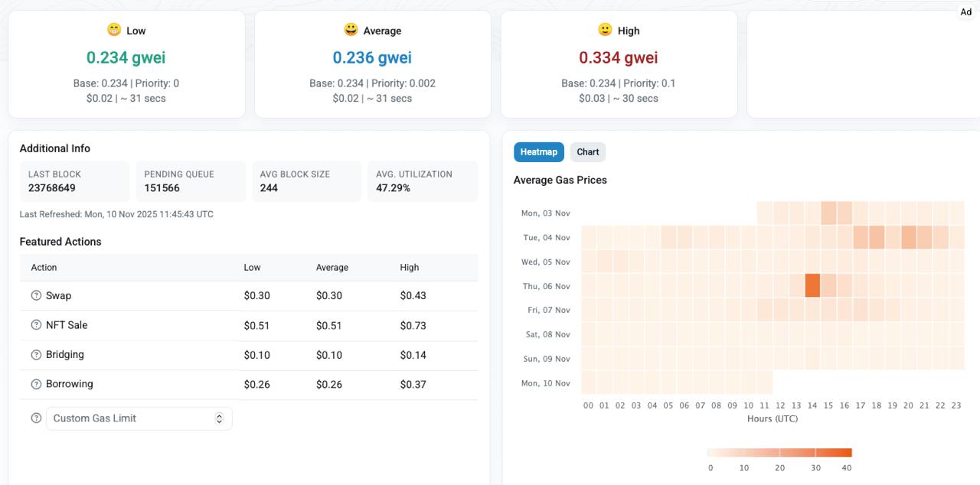Viewport: 980px width, 485px height.
Task: Click the help icon beside NFT Sale
Action: click(36, 325)
